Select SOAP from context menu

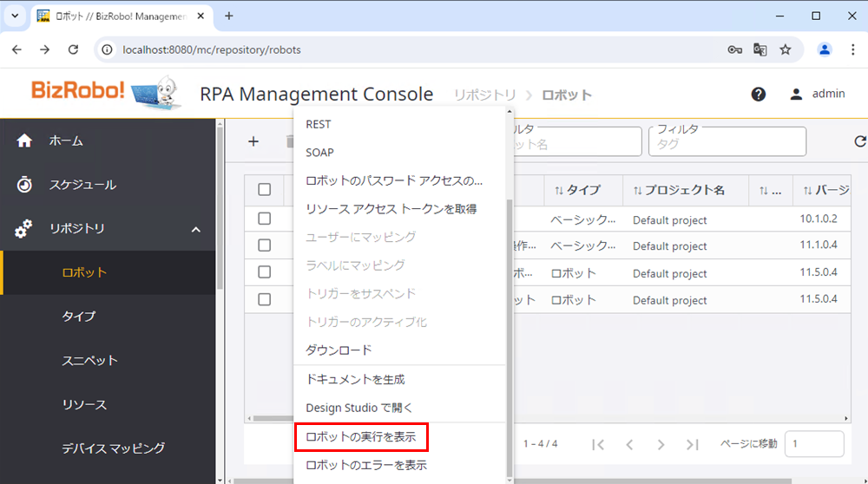pyautogui.click(x=320, y=153)
